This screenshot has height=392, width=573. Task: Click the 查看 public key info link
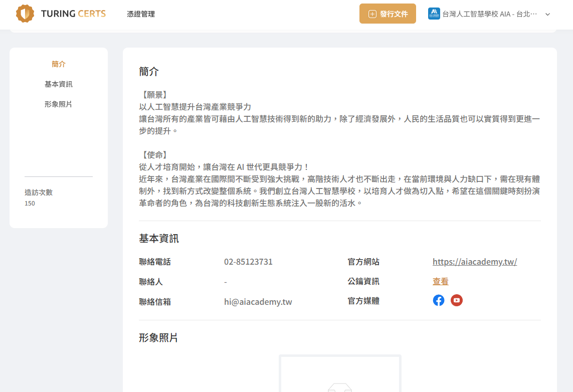(440, 282)
